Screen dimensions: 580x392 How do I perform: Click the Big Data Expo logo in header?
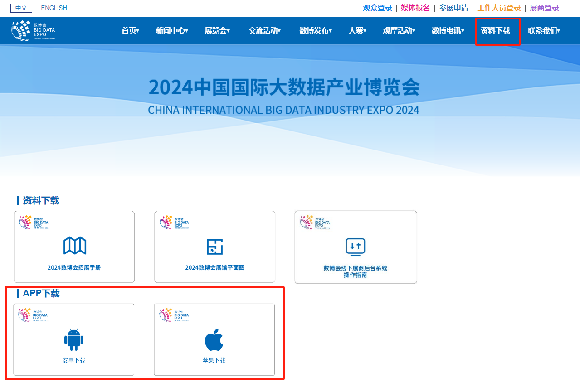[x=33, y=31]
